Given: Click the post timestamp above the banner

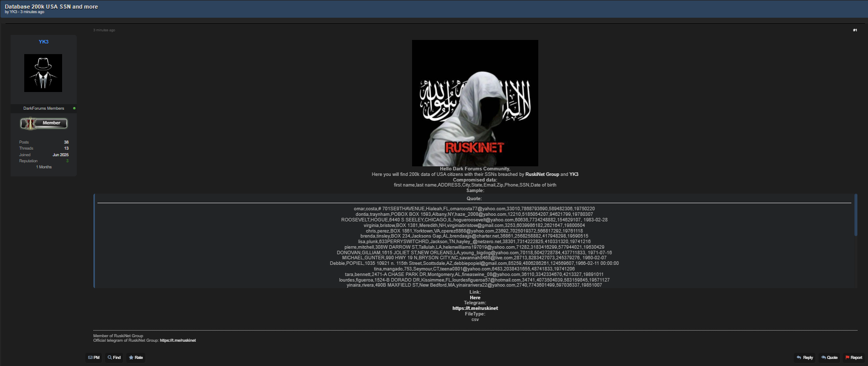Looking at the screenshot, I should [104, 30].
